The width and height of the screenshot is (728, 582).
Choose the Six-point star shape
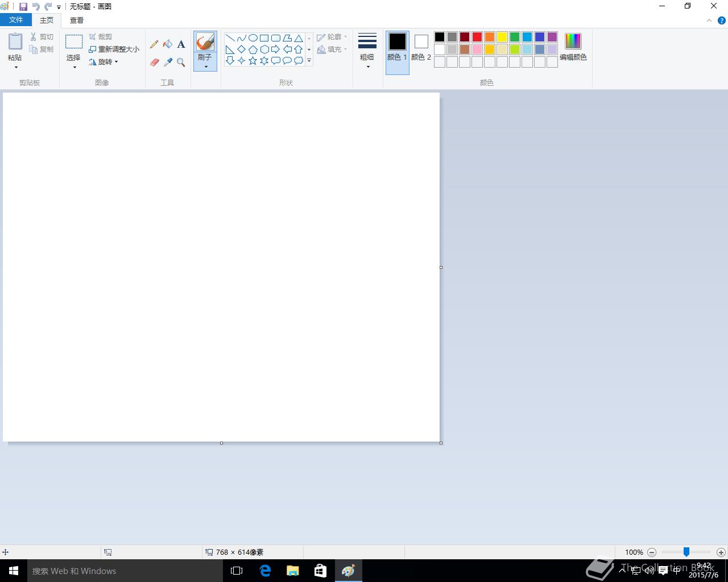click(x=264, y=60)
